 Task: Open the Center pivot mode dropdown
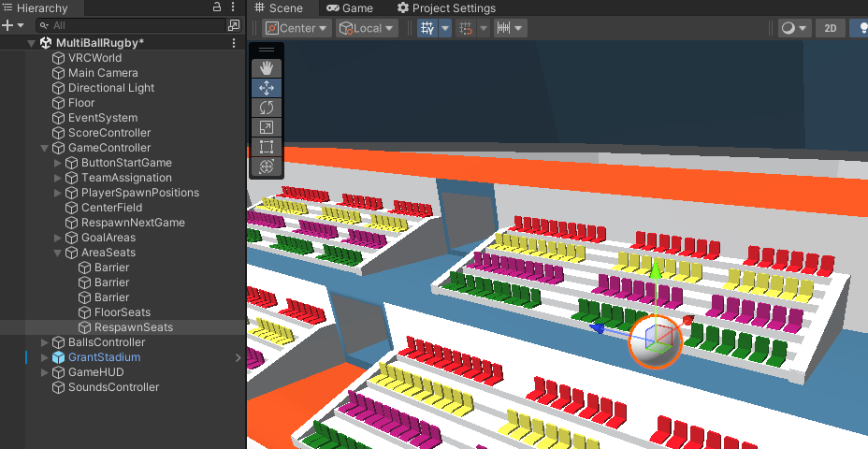pos(297,28)
